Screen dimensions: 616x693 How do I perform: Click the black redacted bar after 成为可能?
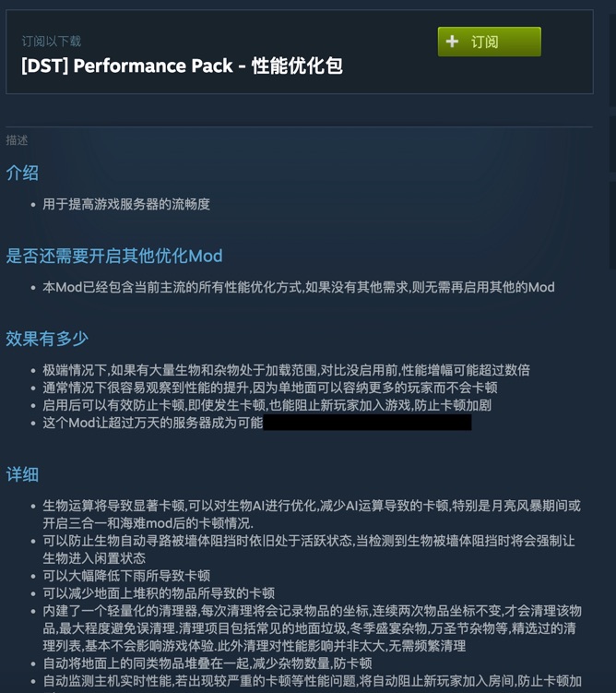tap(367, 423)
